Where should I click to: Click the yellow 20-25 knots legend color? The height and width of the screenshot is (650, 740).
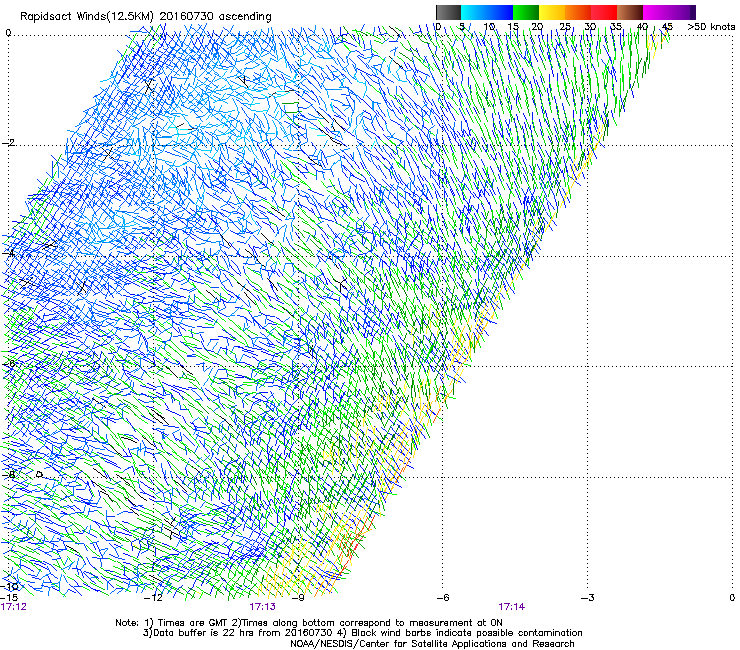552,12
